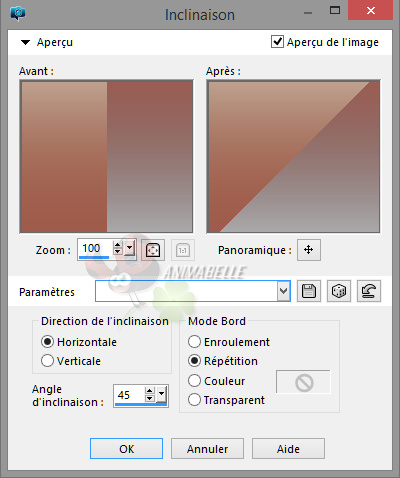The width and height of the screenshot is (400, 478).
Task: Click the save preset floppy disk icon
Action: (309, 291)
